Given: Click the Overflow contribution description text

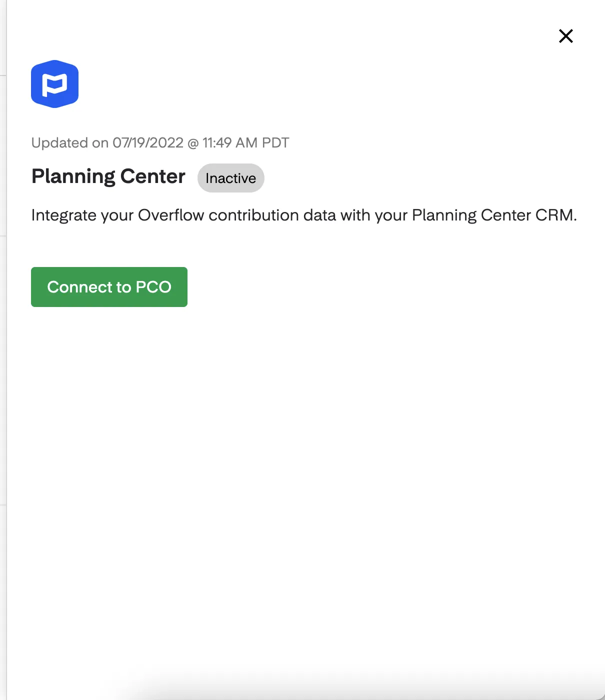Looking at the screenshot, I should tap(304, 215).
